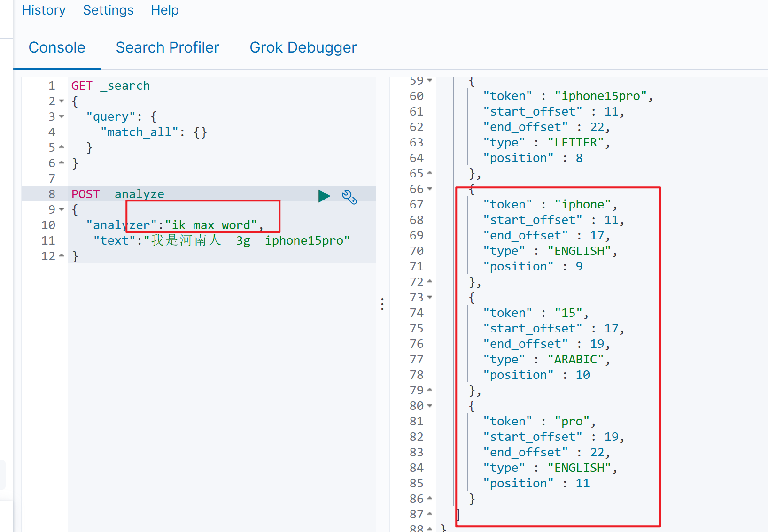Click empty editor line 7

point(222,179)
